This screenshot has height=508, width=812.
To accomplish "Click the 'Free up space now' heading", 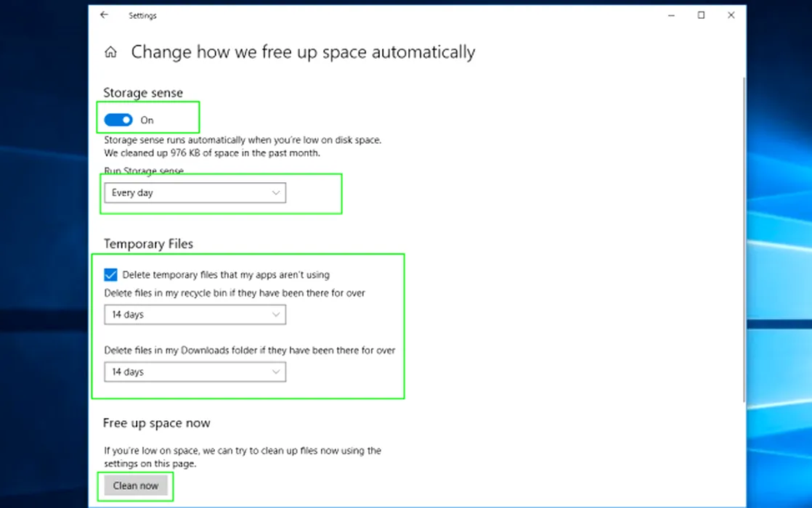I will [156, 423].
